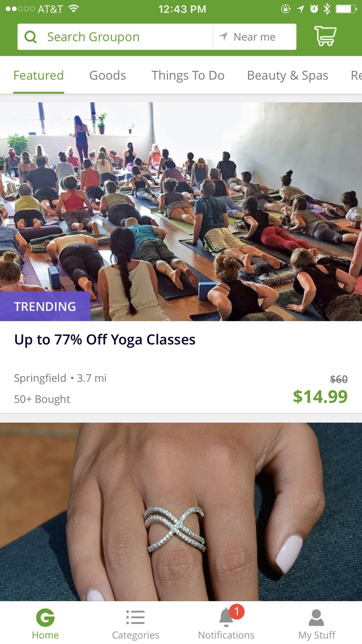This screenshot has height=644, width=362.
Task: Tap the search magnifier icon
Action: tap(30, 37)
